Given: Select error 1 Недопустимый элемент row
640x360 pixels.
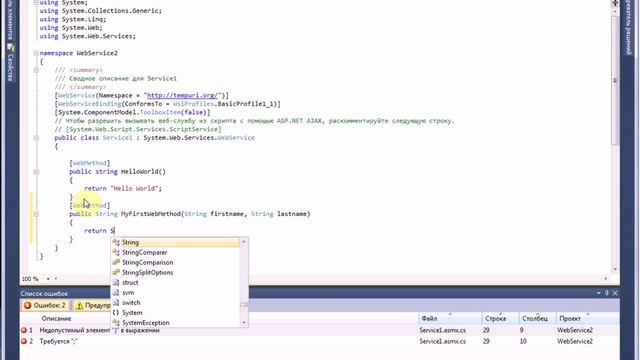Looking at the screenshot, I should tap(320, 330).
